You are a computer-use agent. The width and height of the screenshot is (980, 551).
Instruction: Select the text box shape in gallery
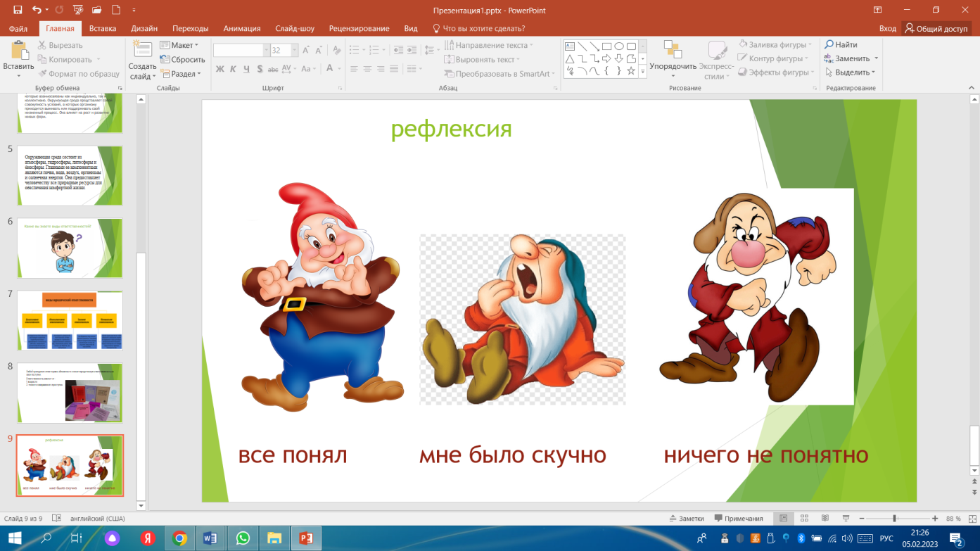coord(570,46)
